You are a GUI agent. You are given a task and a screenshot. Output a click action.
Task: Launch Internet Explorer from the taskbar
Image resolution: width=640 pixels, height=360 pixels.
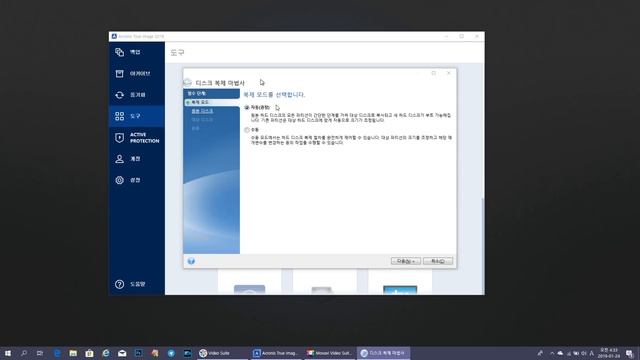point(106,353)
